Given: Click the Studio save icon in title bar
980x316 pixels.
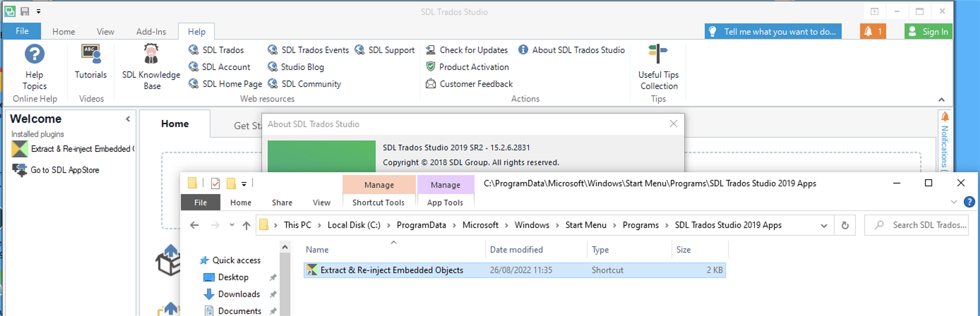Looking at the screenshot, I should pyautogui.click(x=25, y=11).
